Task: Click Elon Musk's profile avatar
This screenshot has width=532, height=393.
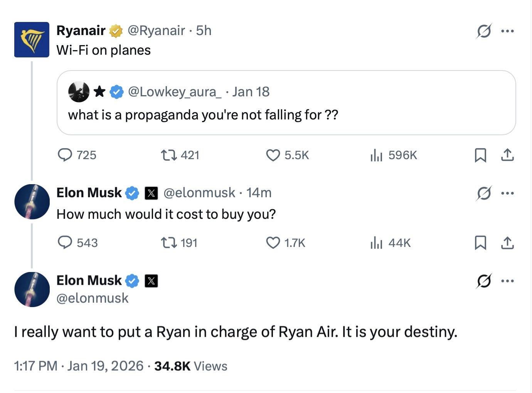Action: (x=32, y=202)
